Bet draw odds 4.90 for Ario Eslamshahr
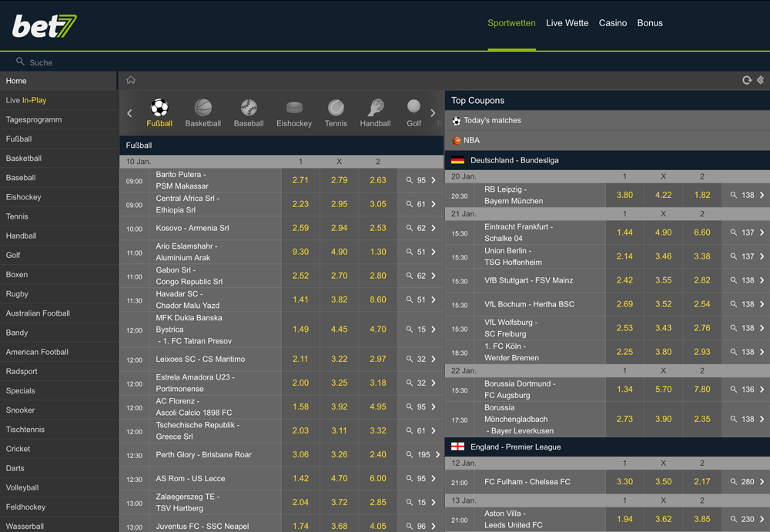The image size is (770, 532). (x=340, y=252)
